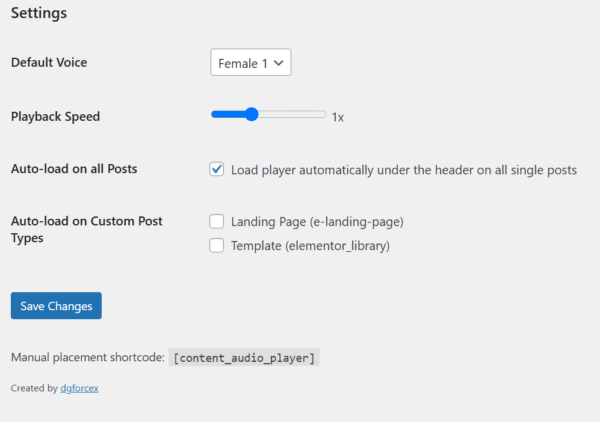Click the Default Voice field label
600x422 pixels.
click(49, 62)
